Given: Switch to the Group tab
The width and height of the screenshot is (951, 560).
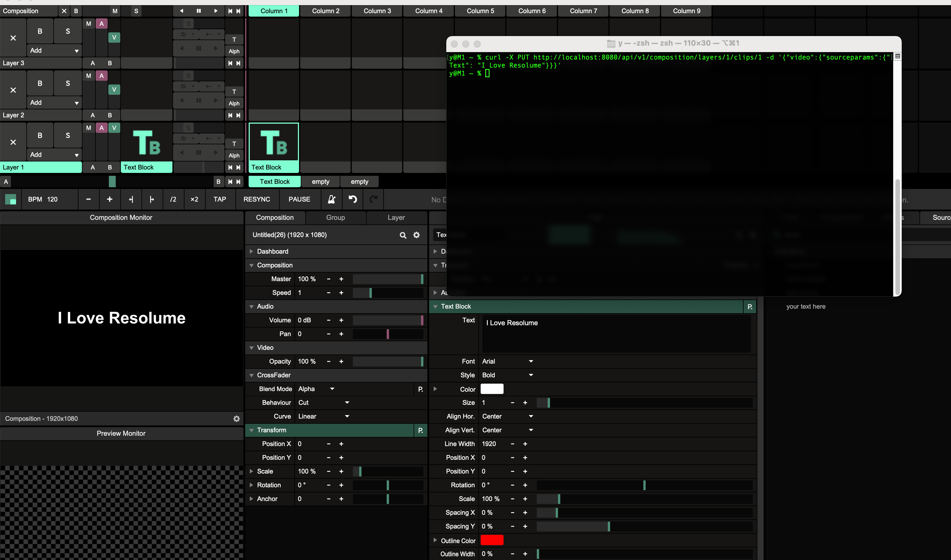Looking at the screenshot, I should pos(335,217).
